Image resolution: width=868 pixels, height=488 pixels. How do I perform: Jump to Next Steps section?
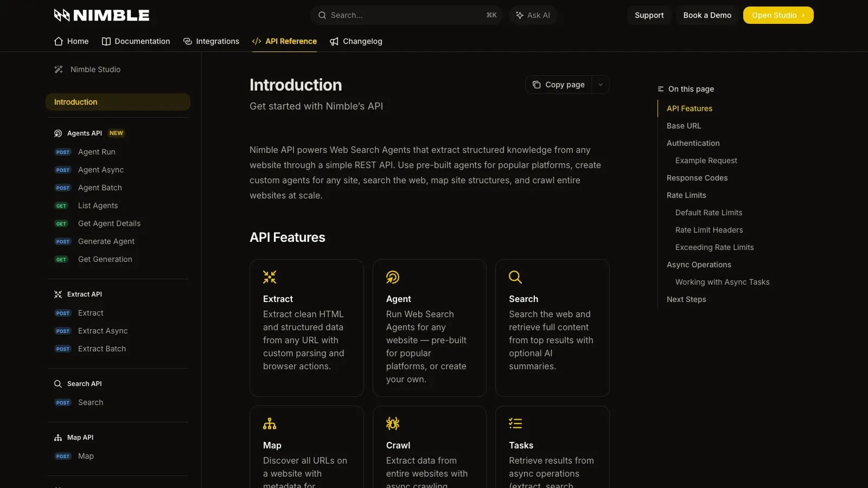[686, 299]
